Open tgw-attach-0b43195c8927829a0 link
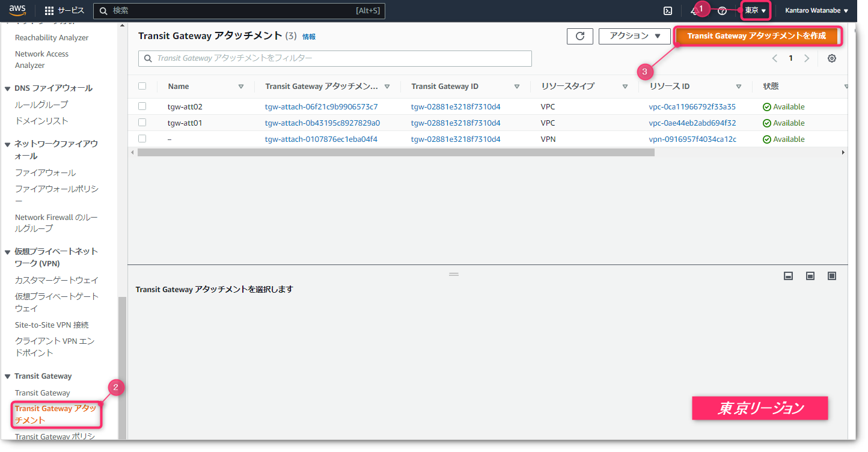This screenshot has width=868, height=452. coord(323,123)
